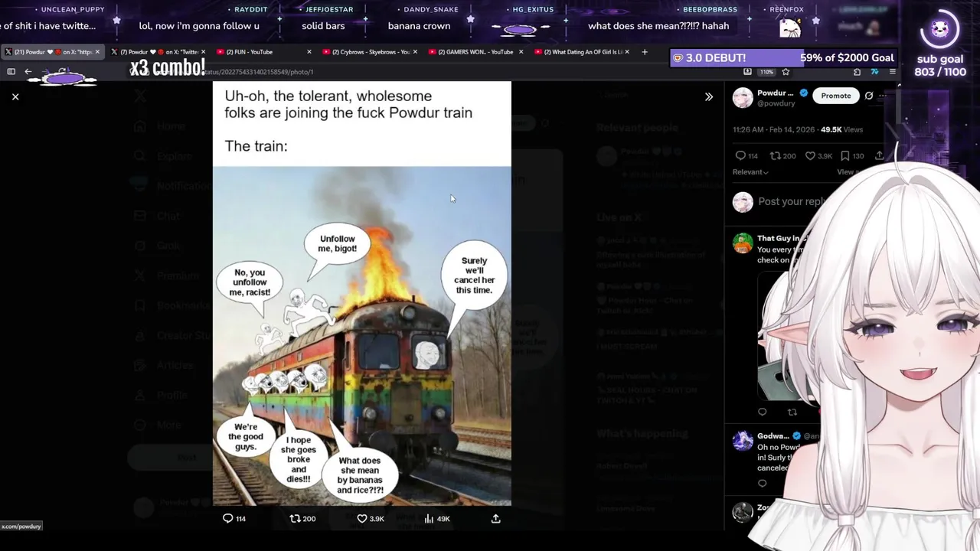Expand the 'Relevant' reply sort dropdown
The image size is (980, 551).
(750, 172)
